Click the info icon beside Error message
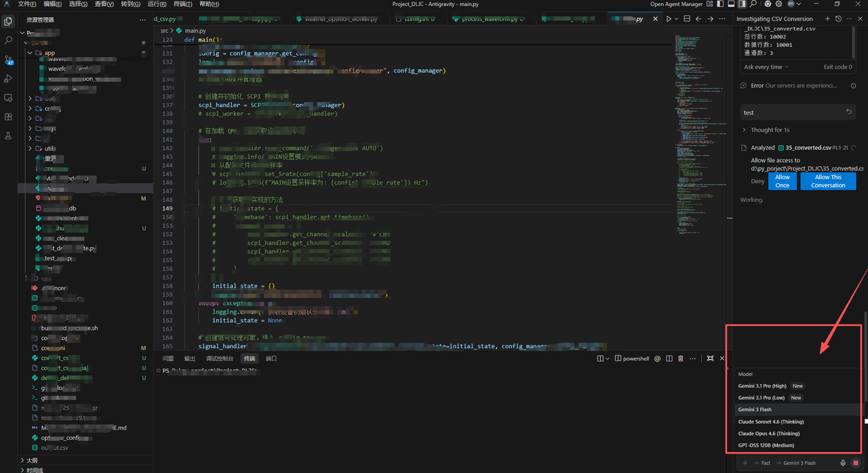The width and height of the screenshot is (868, 473). (853, 86)
